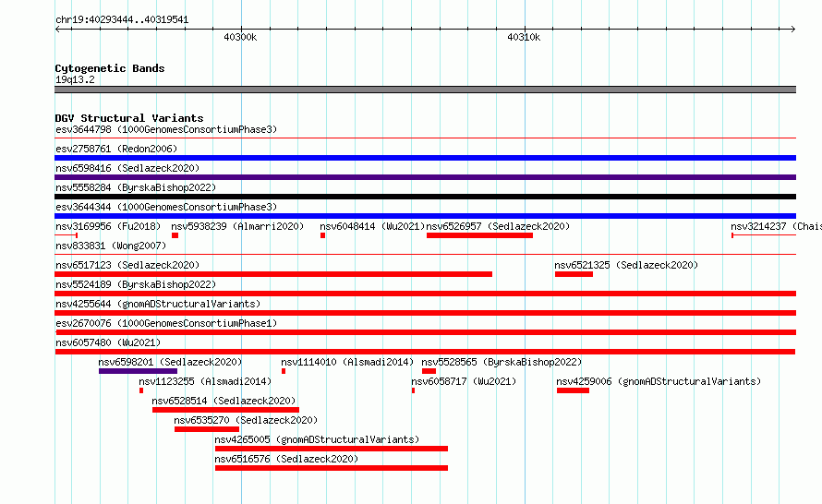Select the red nsv6521325 variant bar
Viewport: 822px width, 504px height.
click(x=574, y=274)
